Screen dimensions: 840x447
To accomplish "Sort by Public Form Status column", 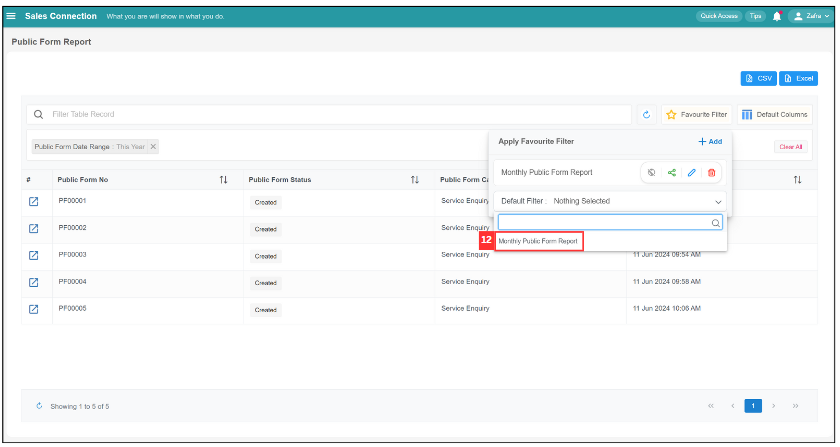I will click(x=415, y=180).
